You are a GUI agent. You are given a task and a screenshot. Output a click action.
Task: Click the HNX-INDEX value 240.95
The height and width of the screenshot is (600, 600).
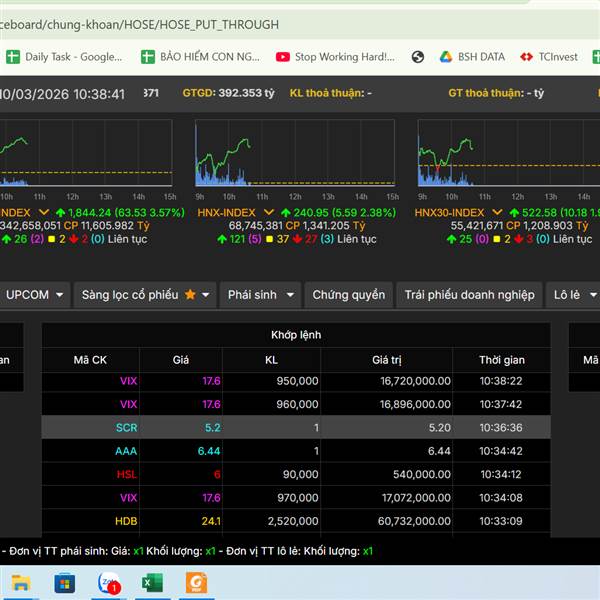click(x=311, y=212)
